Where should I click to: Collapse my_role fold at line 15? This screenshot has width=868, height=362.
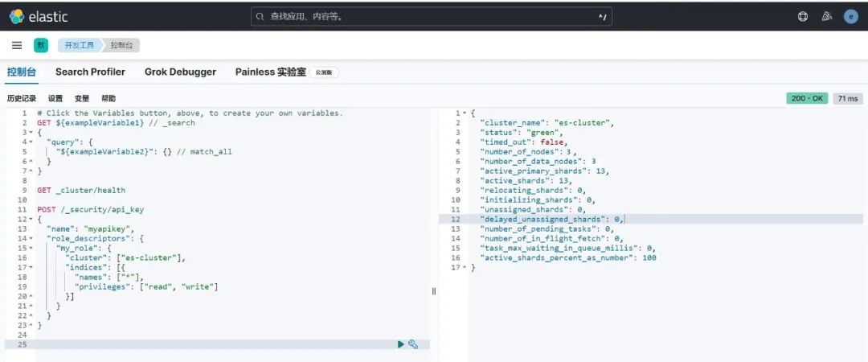(31, 248)
